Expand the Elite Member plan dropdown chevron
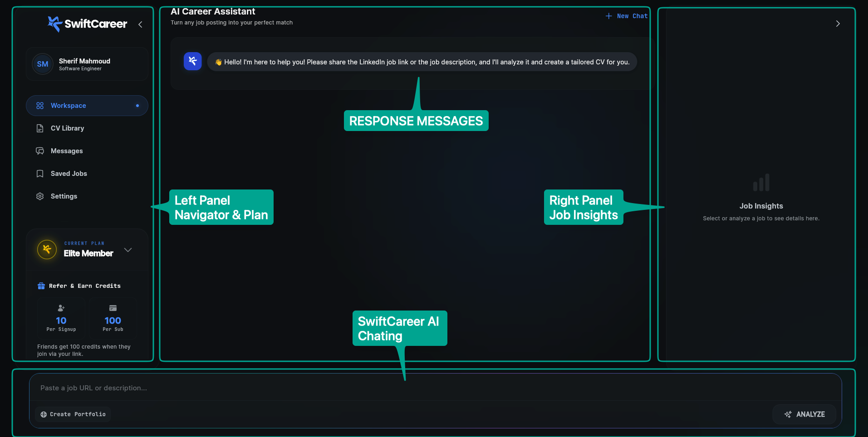Screen dimensions: 868x437 [128, 249]
